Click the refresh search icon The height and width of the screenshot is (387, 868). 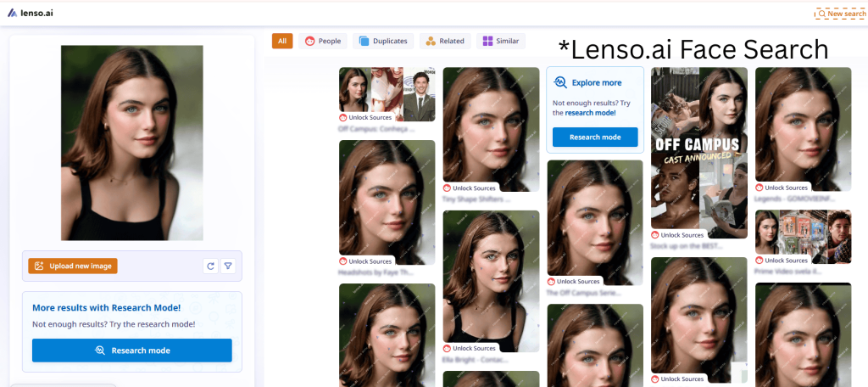point(210,266)
